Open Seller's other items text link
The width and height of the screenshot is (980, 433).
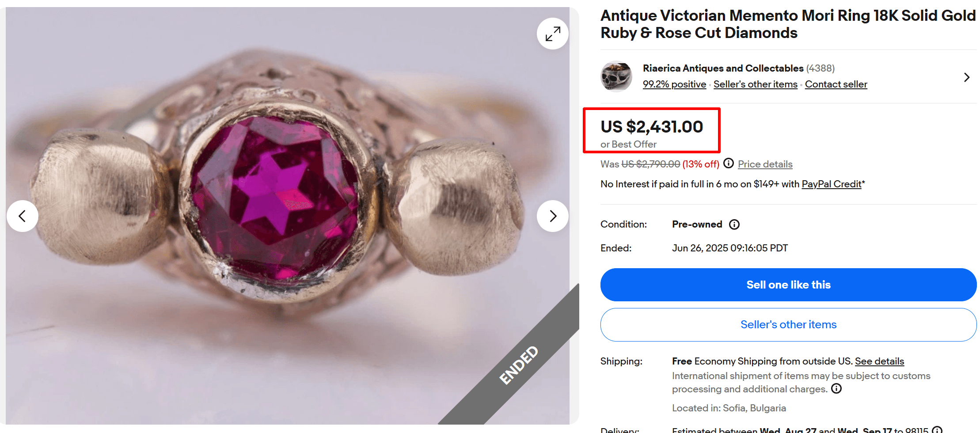tap(756, 84)
